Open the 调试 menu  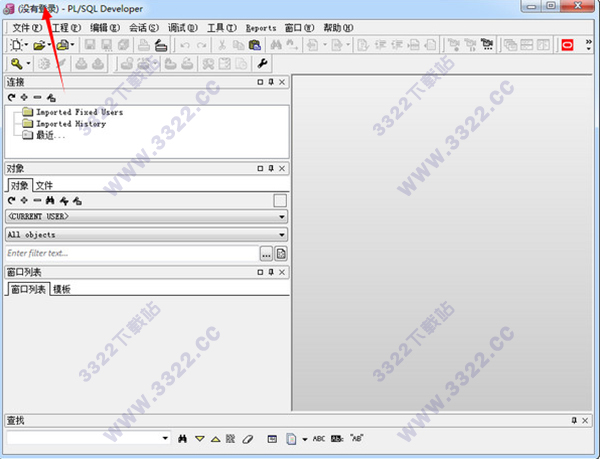click(183, 28)
